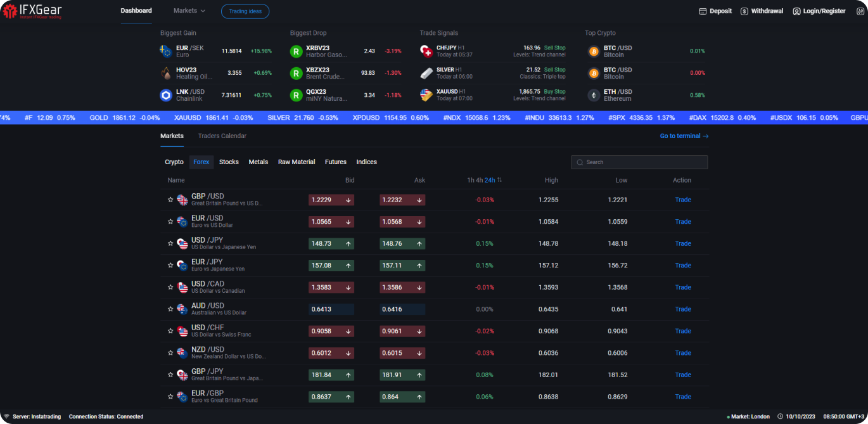Sort by the change column arrows

pos(500,181)
